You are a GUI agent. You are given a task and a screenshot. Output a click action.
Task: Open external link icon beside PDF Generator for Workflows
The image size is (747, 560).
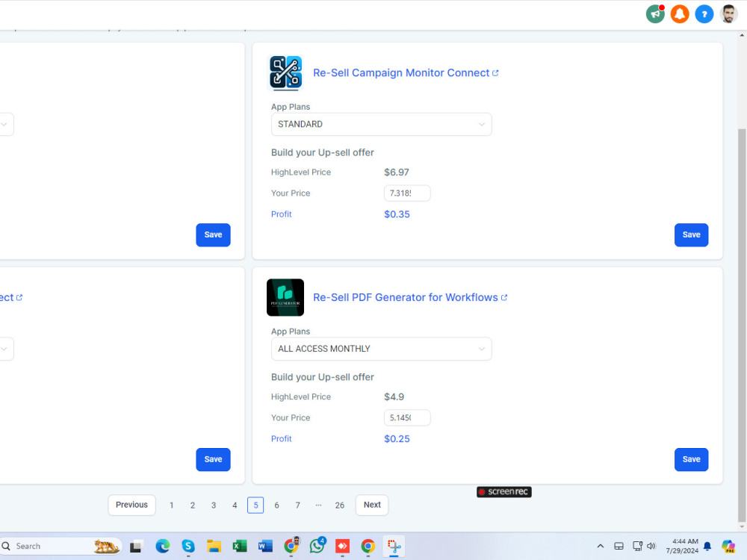(504, 298)
